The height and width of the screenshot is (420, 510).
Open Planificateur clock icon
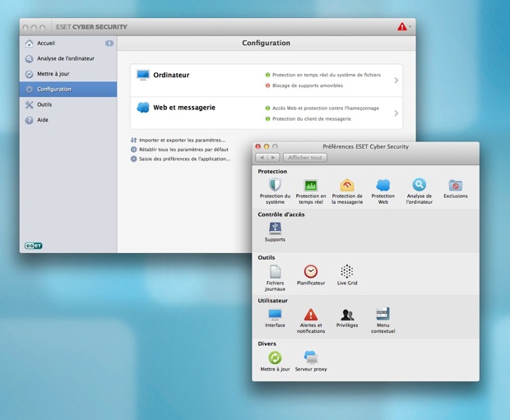[311, 271]
